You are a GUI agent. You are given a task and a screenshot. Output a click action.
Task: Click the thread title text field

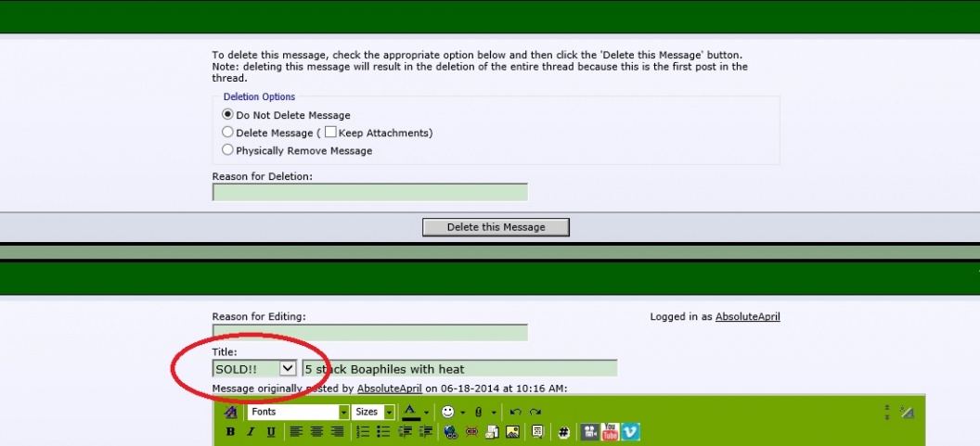pyautogui.click(x=459, y=368)
